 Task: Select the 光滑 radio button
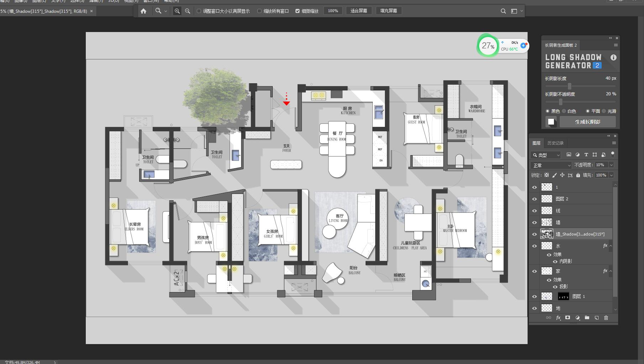tap(604, 111)
